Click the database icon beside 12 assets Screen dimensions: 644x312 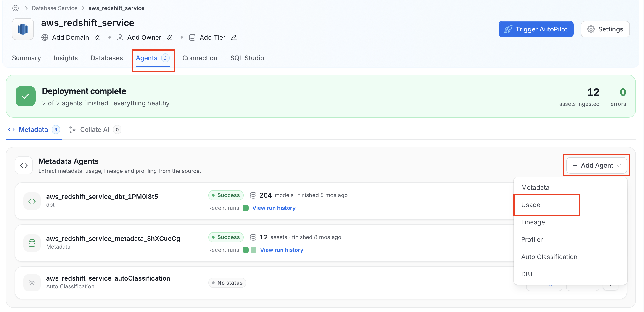tap(253, 237)
